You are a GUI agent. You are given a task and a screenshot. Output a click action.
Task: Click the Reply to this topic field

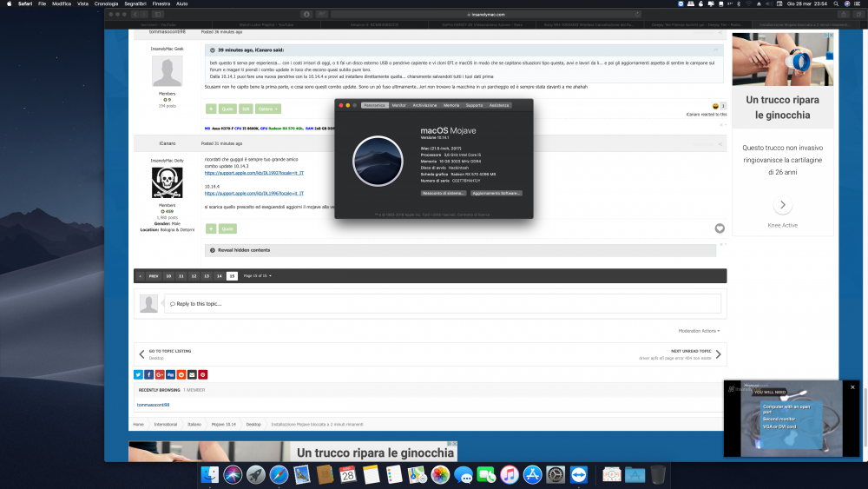[443, 303]
